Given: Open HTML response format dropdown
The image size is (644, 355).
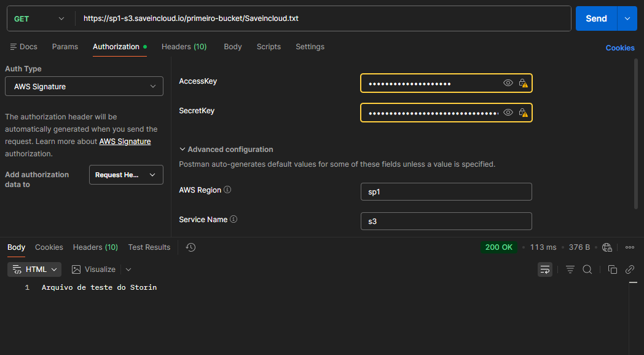Looking at the screenshot, I should pyautogui.click(x=34, y=269).
